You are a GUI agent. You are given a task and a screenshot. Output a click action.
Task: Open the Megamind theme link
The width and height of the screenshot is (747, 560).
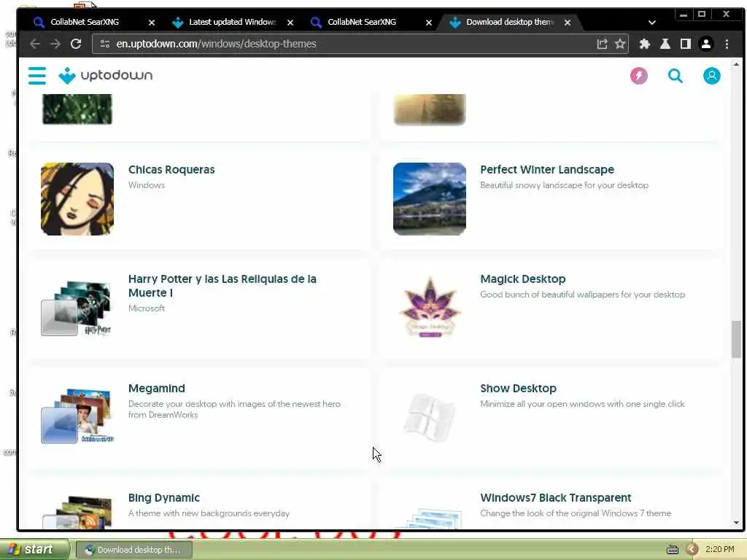tap(156, 389)
